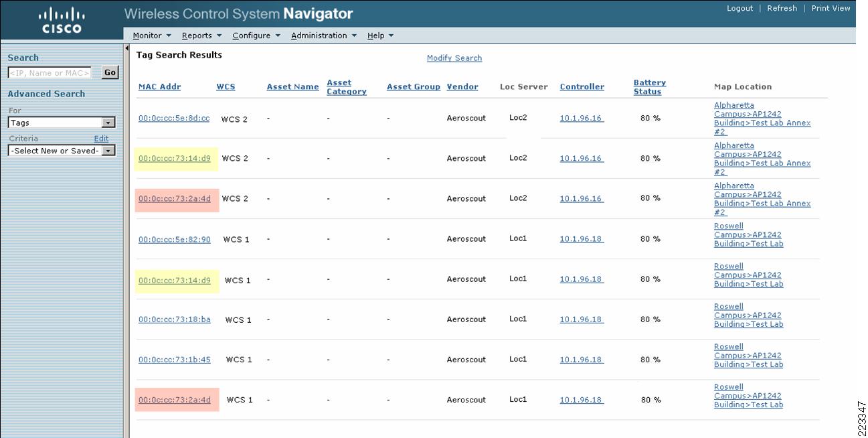Click the Modify Search link

coord(454,58)
